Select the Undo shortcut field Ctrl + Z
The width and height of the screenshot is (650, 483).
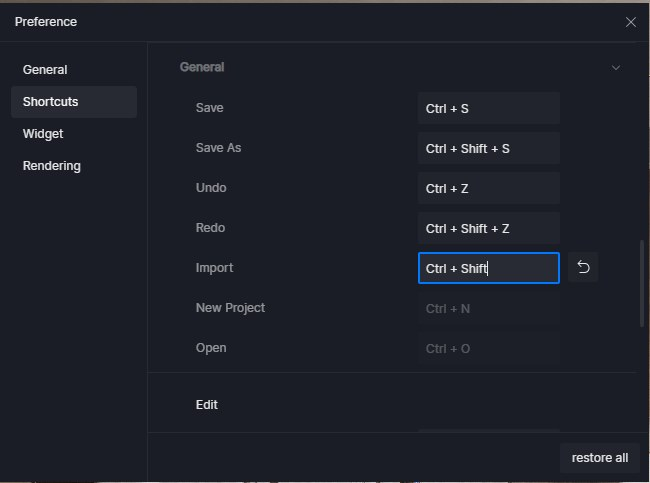[x=489, y=188]
